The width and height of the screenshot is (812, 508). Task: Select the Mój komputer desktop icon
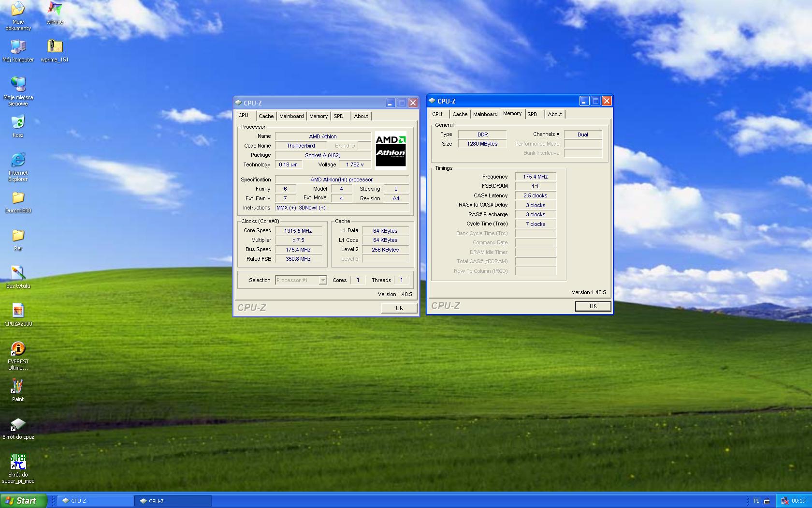point(18,51)
